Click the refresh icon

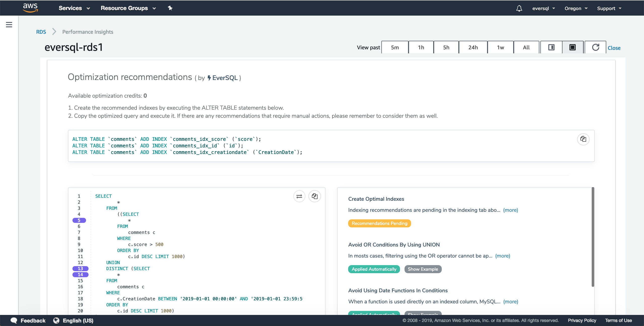595,47
